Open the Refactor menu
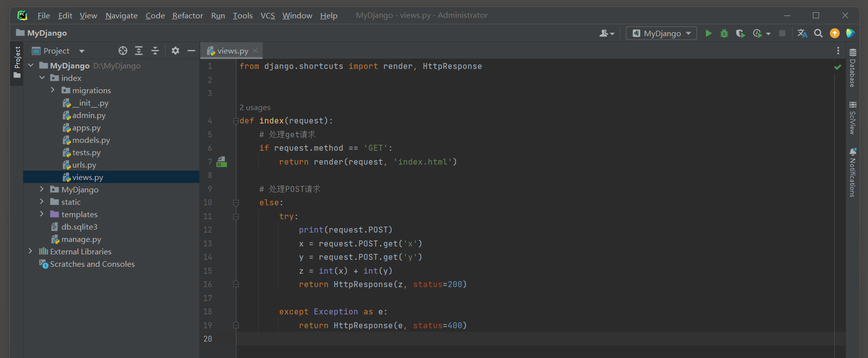This screenshot has height=358, width=868. (187, 15)
